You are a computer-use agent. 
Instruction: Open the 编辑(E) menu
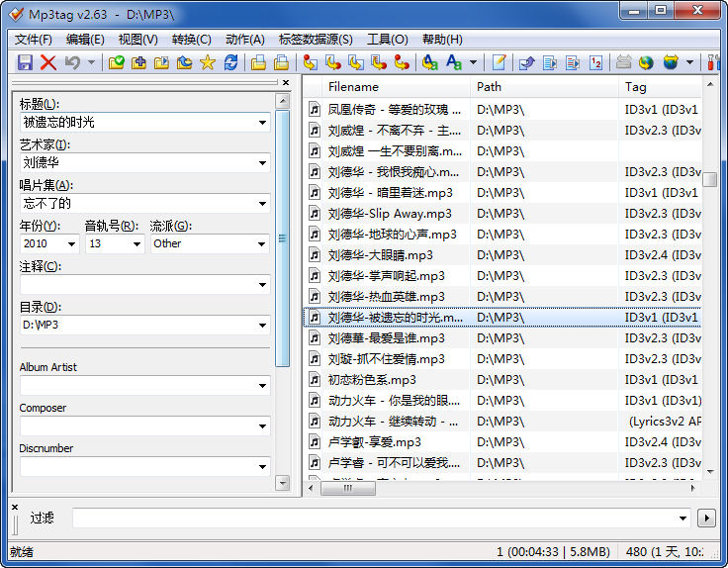click(x=85, y=40)
